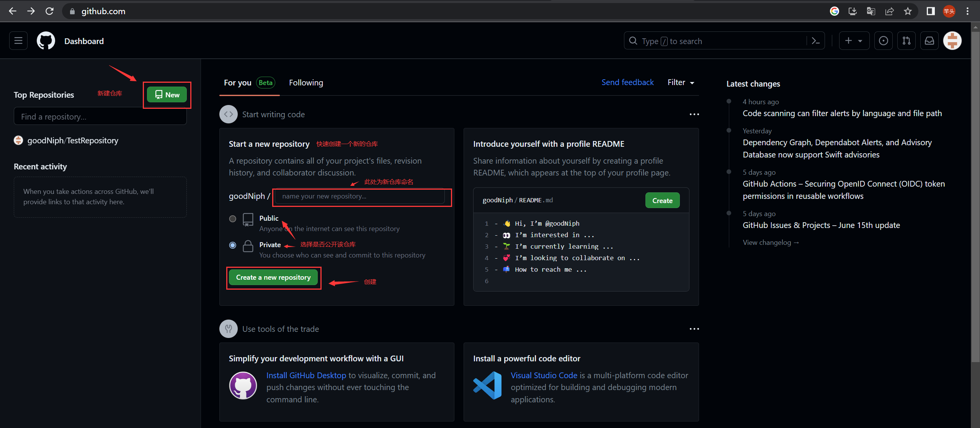Image resolution: width=980 pixels, height=428 pixels.
Task: Click the GitHub Desktop logo
Action: coord(243,385)
